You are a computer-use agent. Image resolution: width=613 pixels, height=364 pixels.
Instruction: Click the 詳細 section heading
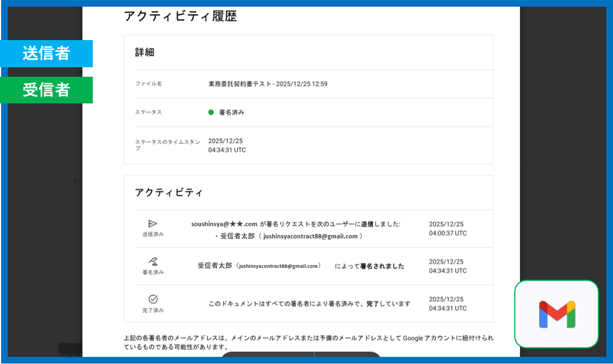pyautogui.click(x=144, y=52)
